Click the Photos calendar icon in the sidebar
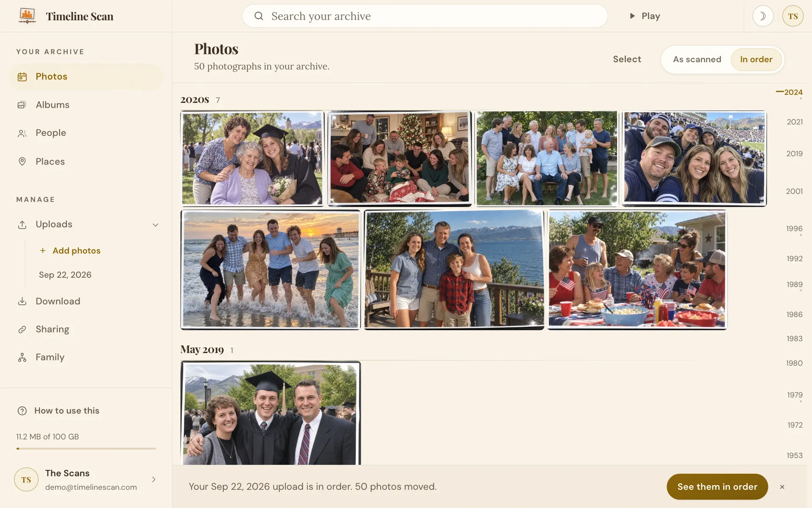This screenshot has width=812, height=508. [22, 77]
